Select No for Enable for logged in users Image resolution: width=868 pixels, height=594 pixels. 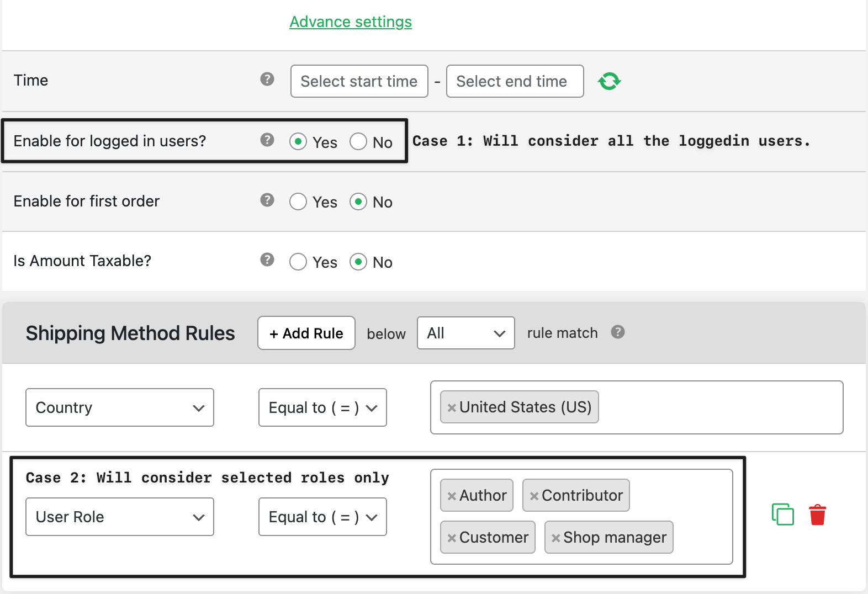pos(358,142)
